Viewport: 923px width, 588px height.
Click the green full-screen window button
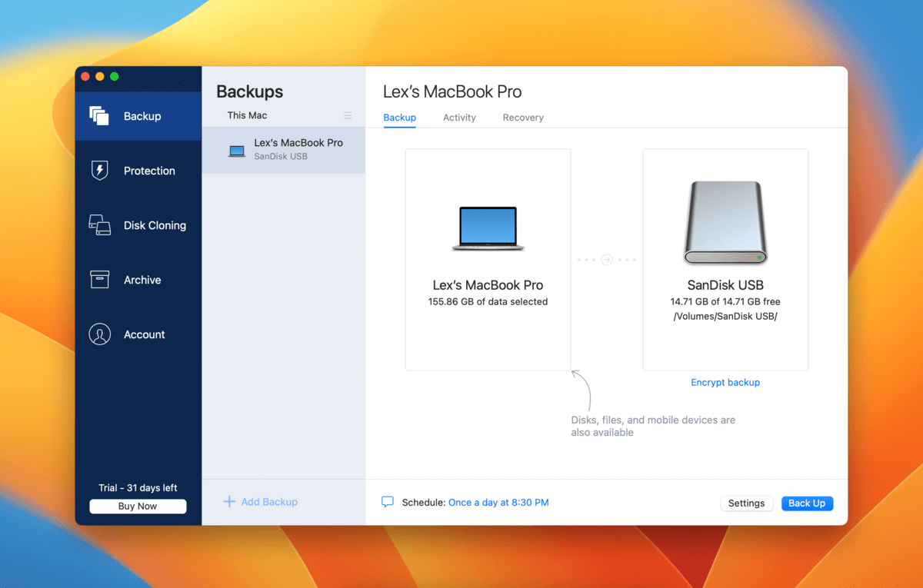tap(114, 76)
